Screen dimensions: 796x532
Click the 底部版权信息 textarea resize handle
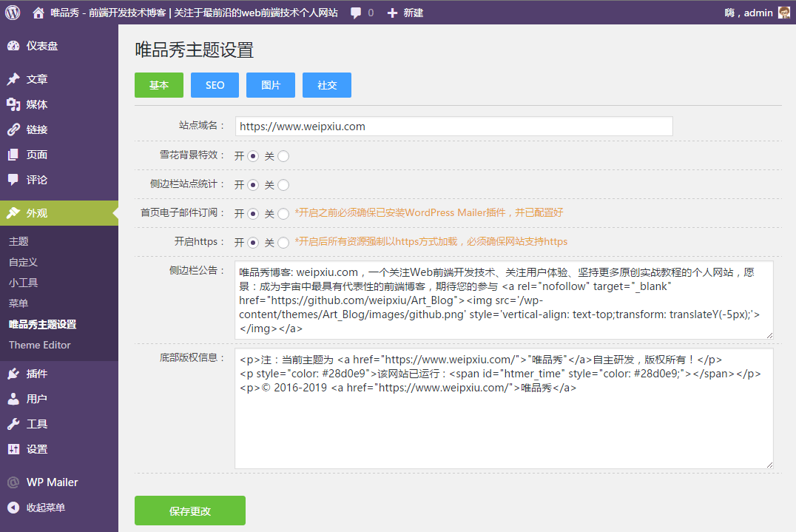click(769, 465)
